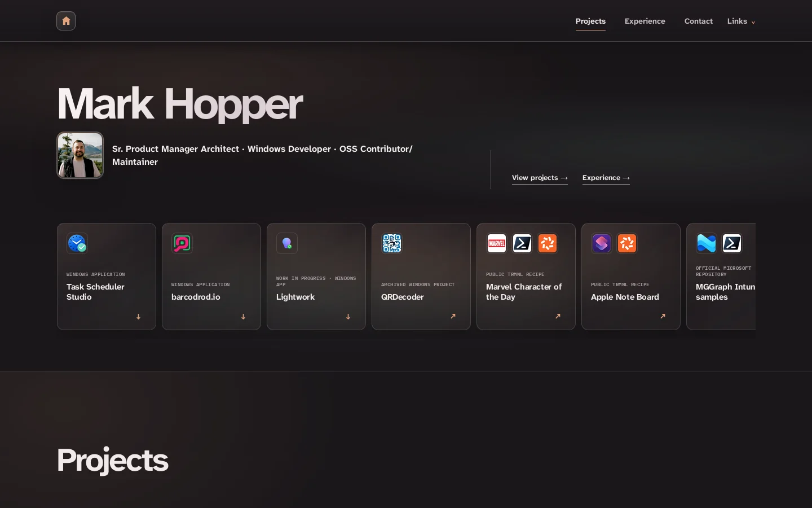Click the Lightwork bulb icon
Image resolution: width=812 pixels, height=508 pixels.
pos(287,243)
